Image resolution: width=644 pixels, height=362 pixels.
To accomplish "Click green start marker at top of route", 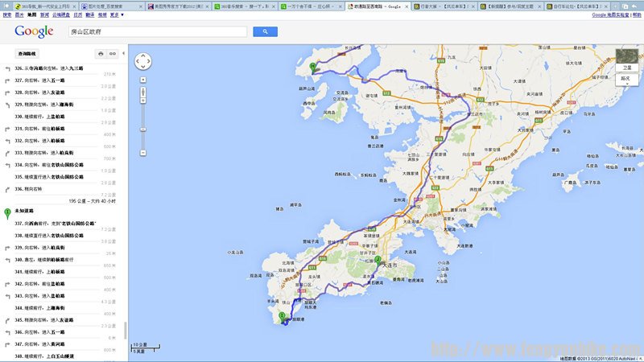I will (x=313, y=66).
